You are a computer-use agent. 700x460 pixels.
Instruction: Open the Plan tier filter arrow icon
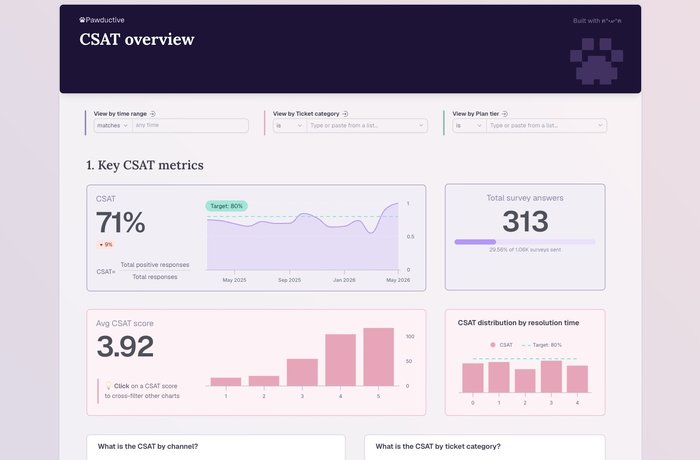tap(504, 114)
